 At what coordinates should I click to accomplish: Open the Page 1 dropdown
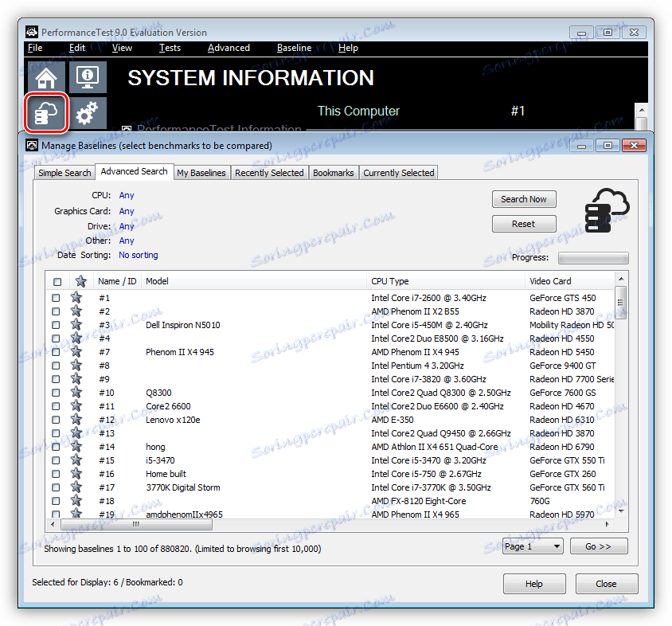click(533, 546)
